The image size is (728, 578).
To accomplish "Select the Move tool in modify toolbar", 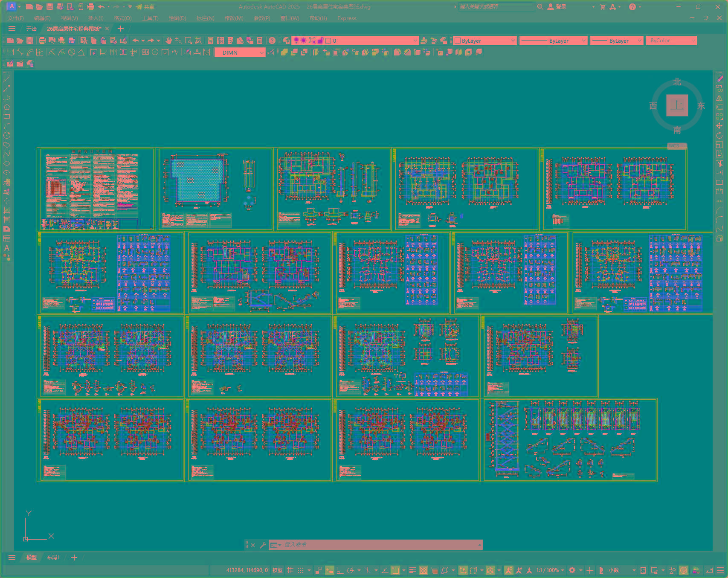I will [x=719, y=126].
